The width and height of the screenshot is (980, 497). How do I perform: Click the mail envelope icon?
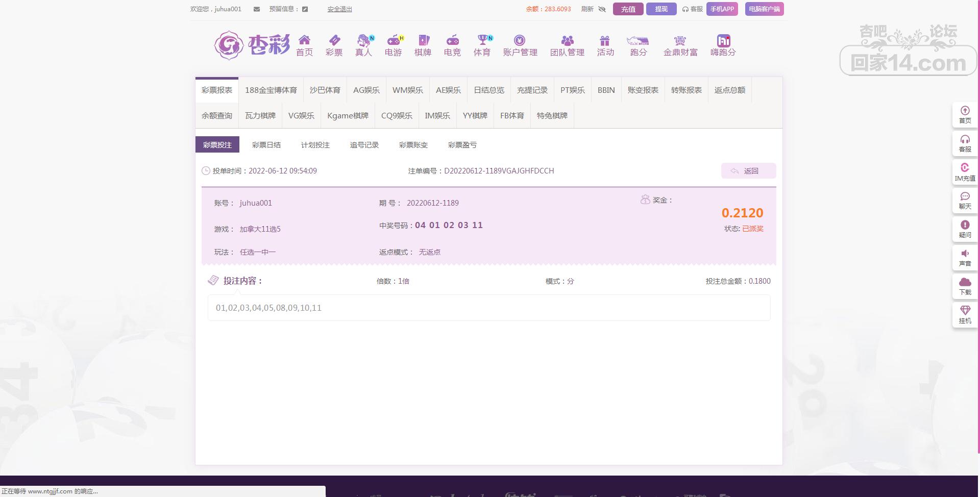[x=257, y=9]
